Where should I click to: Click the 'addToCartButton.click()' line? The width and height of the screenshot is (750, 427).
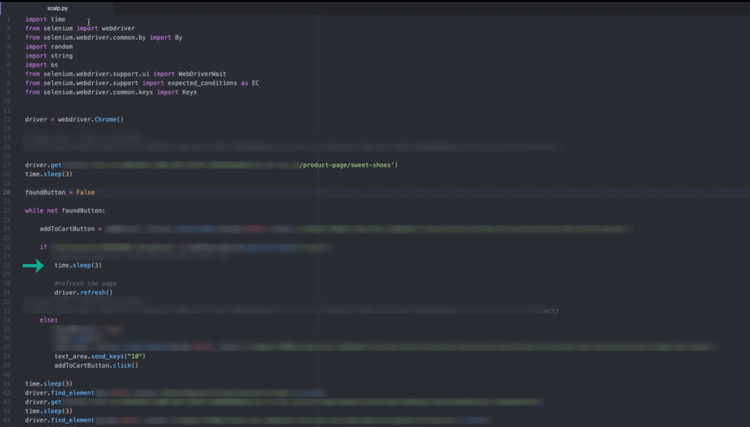point(96,365)
